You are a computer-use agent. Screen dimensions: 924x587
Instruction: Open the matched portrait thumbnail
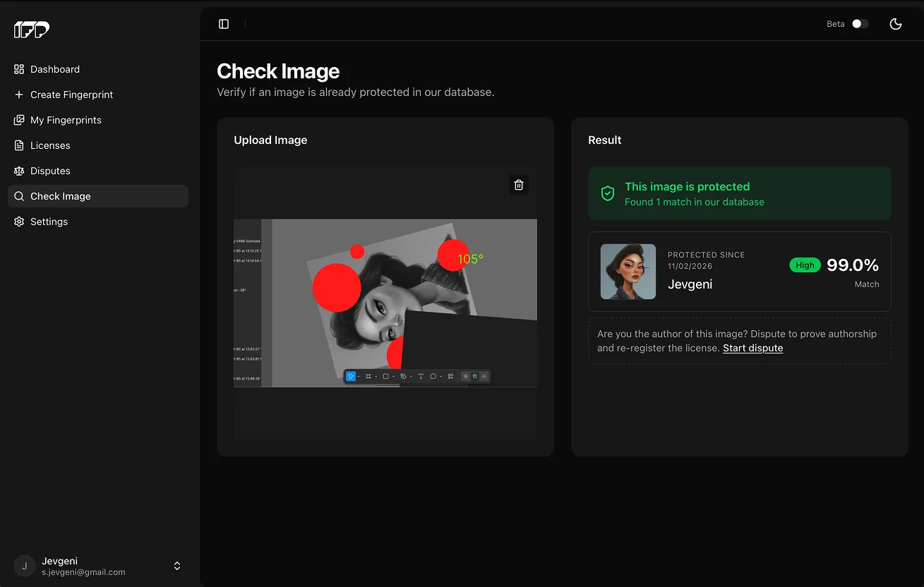point(628,272)
